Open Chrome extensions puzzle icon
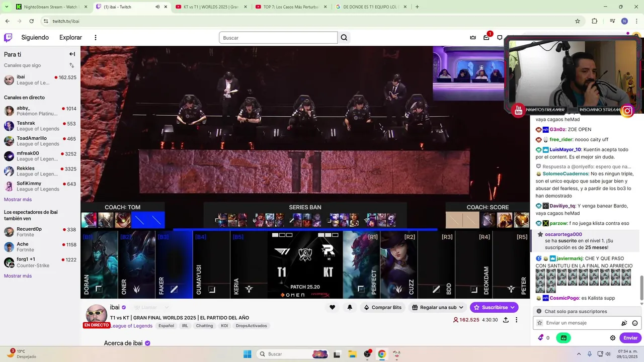The width and height of the screenshot is (644, 362). tap(595, 21)
